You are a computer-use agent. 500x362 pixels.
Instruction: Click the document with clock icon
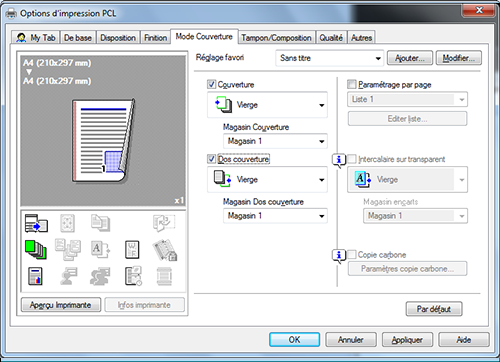(133, 276)
